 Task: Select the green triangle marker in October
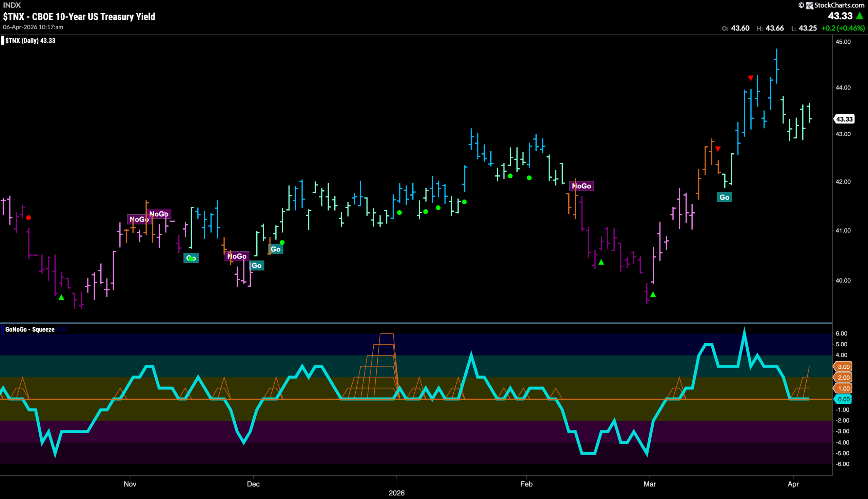(x=61, y=297)
